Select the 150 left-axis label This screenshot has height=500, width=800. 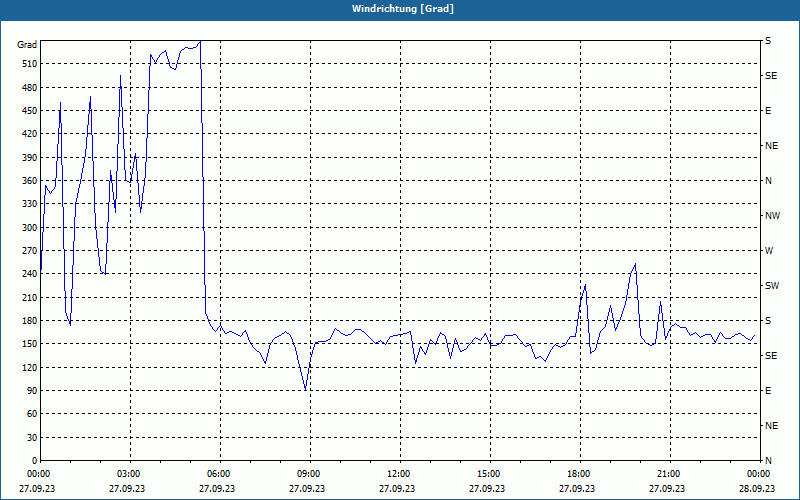(30, 344)
